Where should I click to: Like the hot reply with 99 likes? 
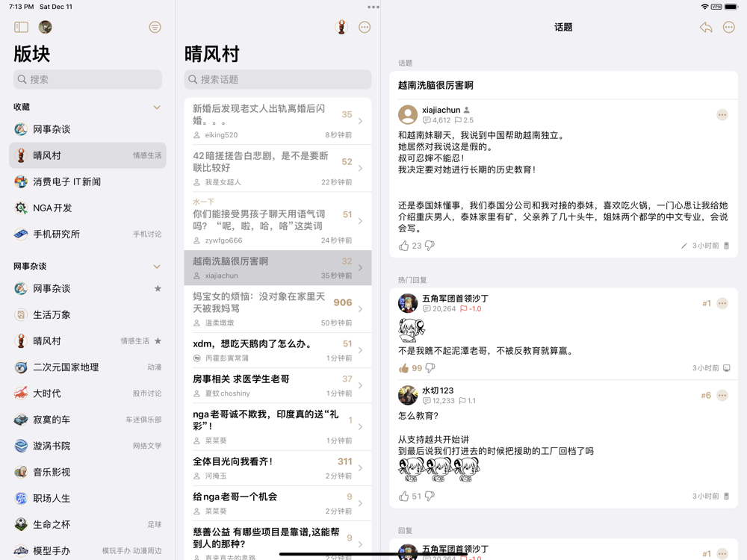point(404,368)
